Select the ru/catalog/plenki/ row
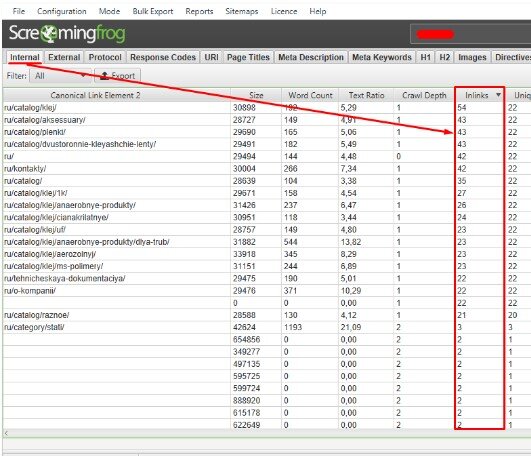The width and height of the screenshot is (531, 456). (267, 132)
